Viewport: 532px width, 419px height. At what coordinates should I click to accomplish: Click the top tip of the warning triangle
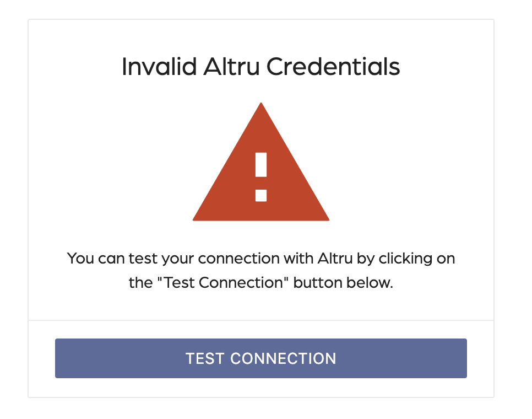click(x=261, y=106)
